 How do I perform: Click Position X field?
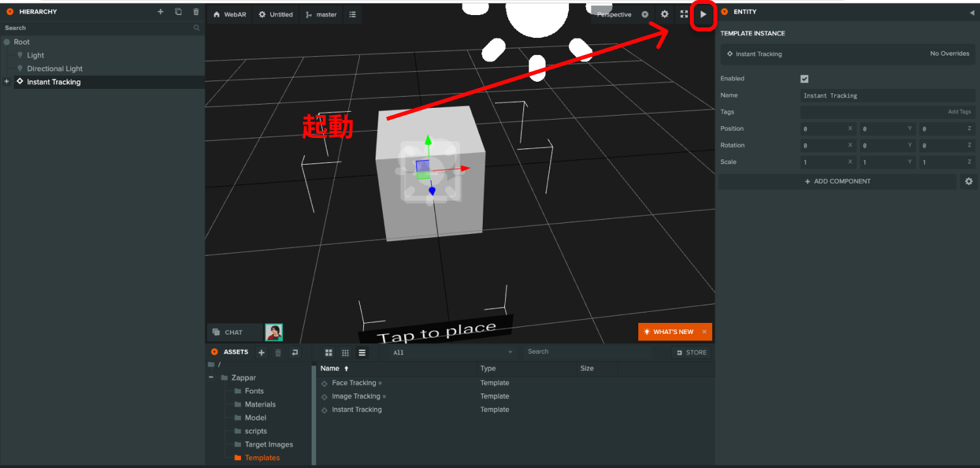pyautogui.click(x=828, y=129)
